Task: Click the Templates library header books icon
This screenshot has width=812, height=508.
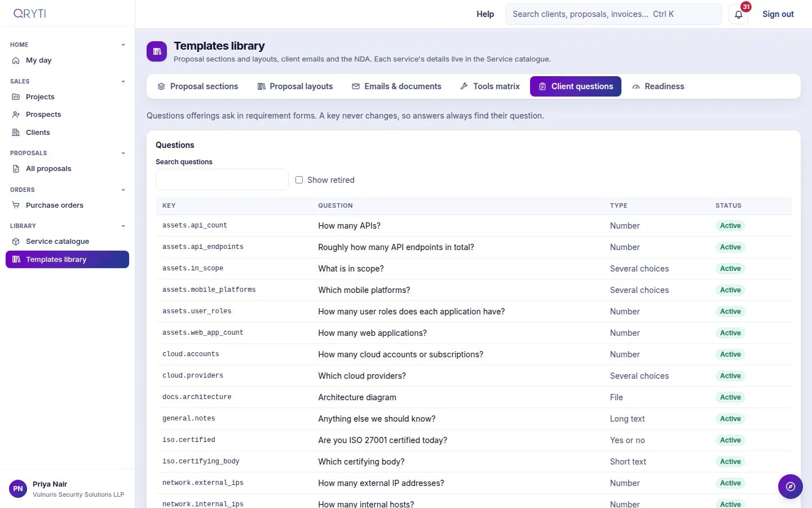Action: (157, 51)
